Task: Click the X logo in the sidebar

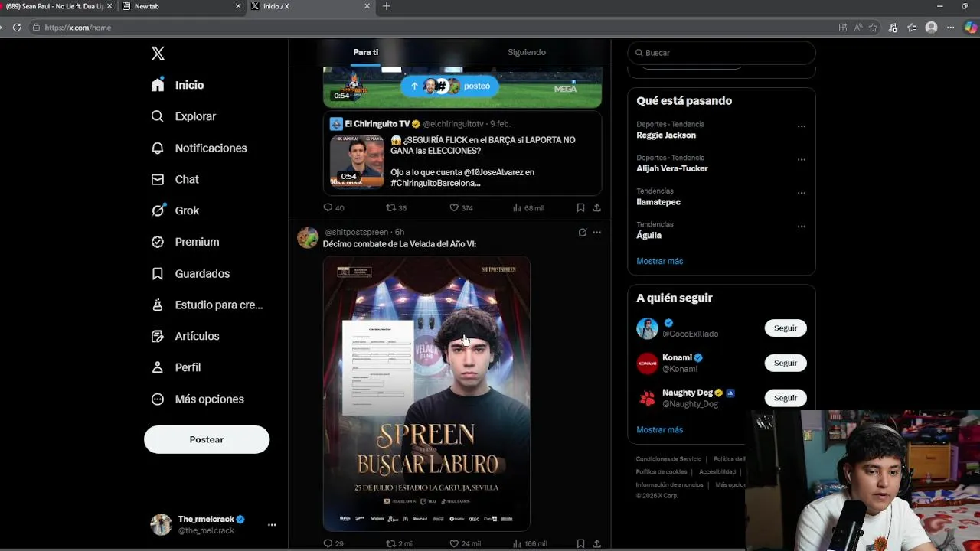Action: coord(158,54)
